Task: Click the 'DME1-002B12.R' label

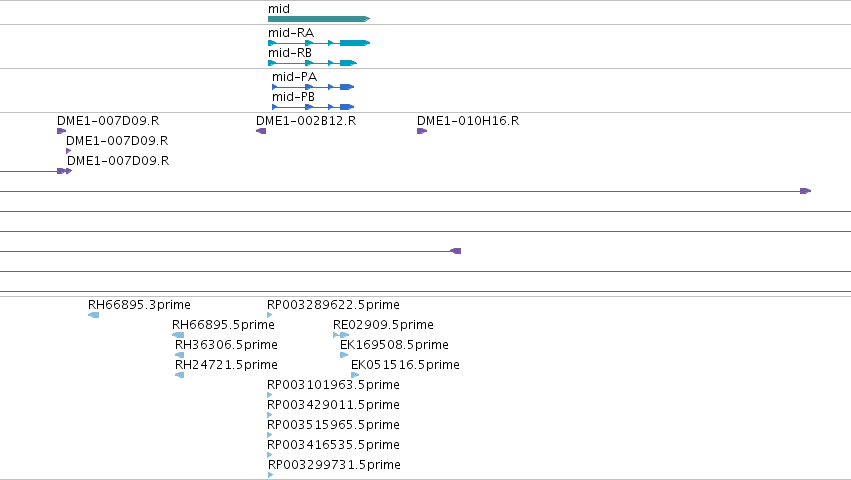Action: 306,121
